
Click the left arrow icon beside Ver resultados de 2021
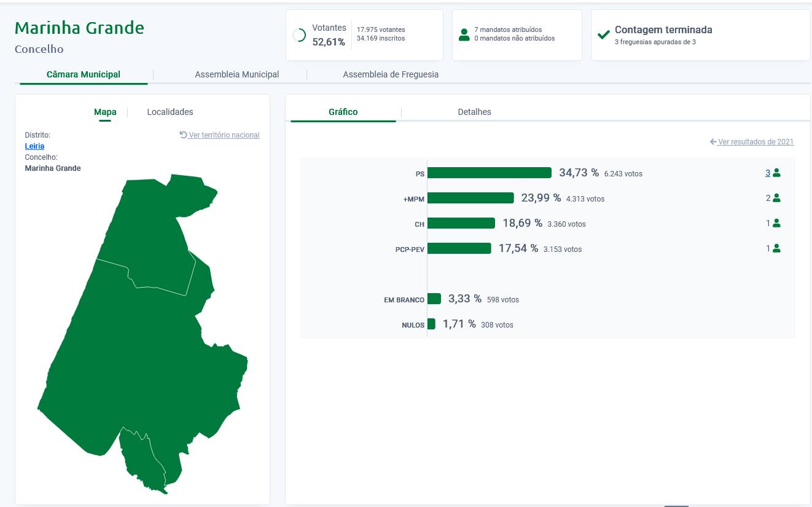click(x=713, y=142)
